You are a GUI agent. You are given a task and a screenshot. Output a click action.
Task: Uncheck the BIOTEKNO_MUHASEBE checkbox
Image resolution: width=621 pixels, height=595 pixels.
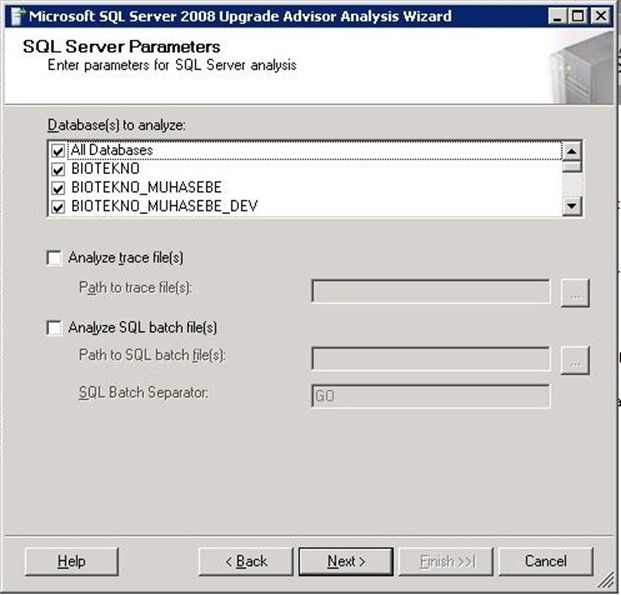58,188
